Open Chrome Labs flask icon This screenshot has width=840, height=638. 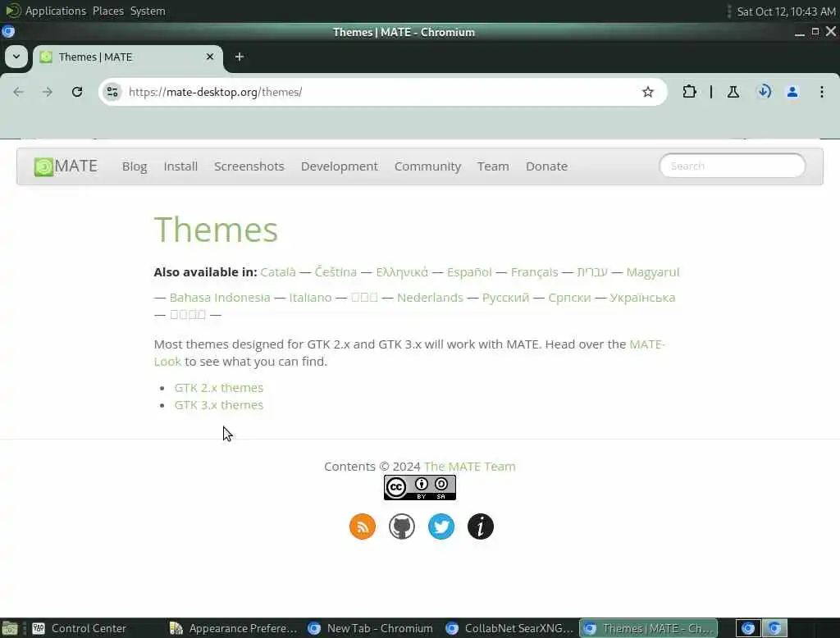pyautogui.click(x=733, y=92)
